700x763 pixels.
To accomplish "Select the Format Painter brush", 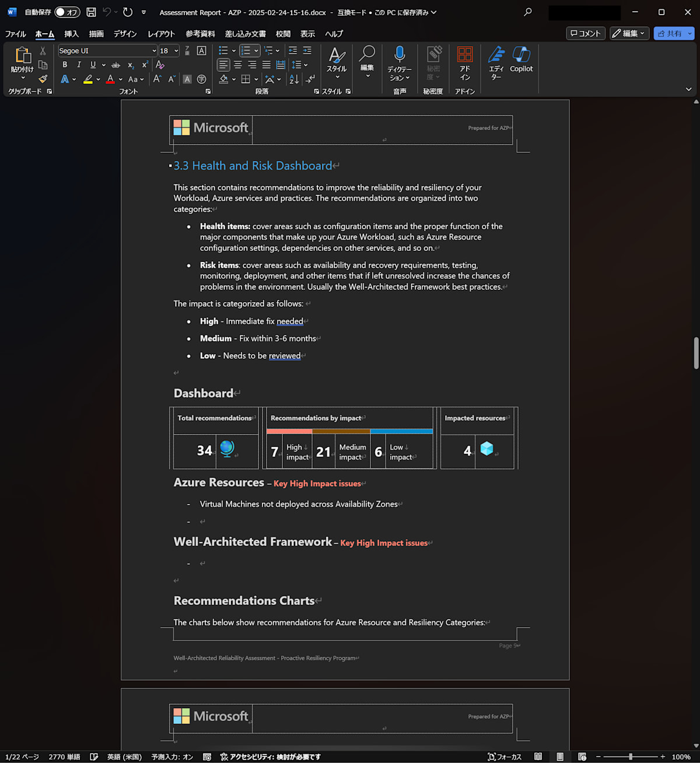I will [43, 79].
